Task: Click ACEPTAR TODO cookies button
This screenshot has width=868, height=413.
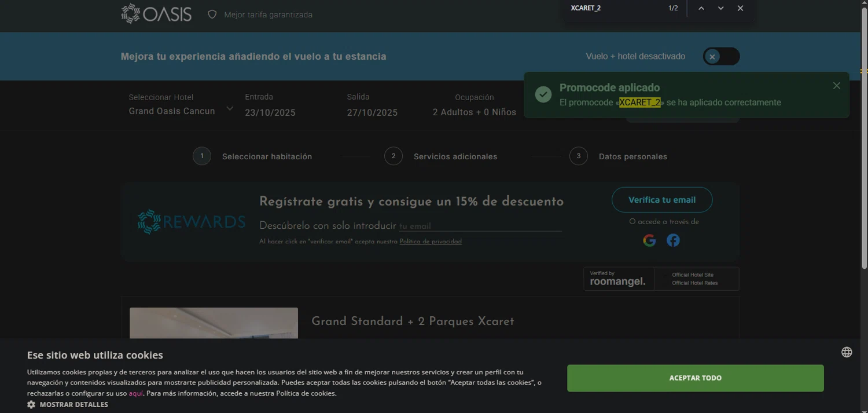Action: click(x=696, y=378)
